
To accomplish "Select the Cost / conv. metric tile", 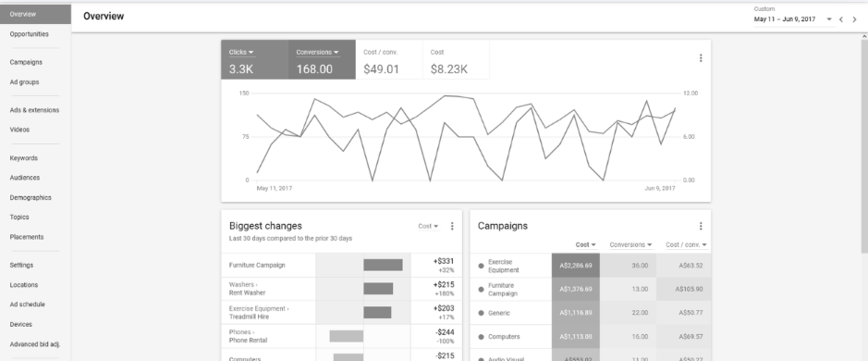I will pos(388,60).
